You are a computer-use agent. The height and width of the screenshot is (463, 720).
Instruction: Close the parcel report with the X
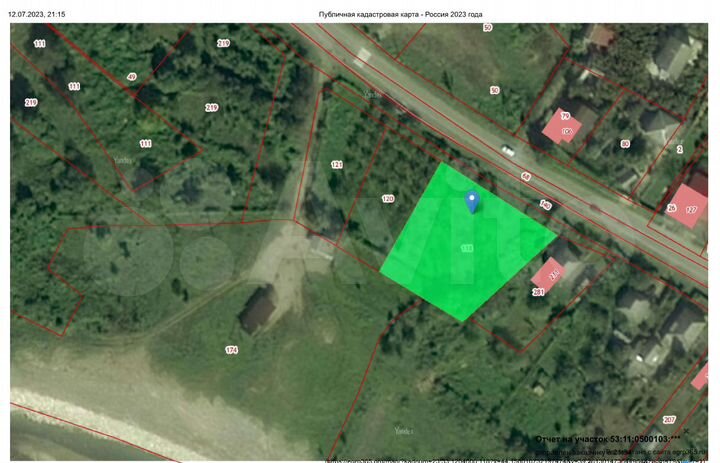[x=686, y=431]
